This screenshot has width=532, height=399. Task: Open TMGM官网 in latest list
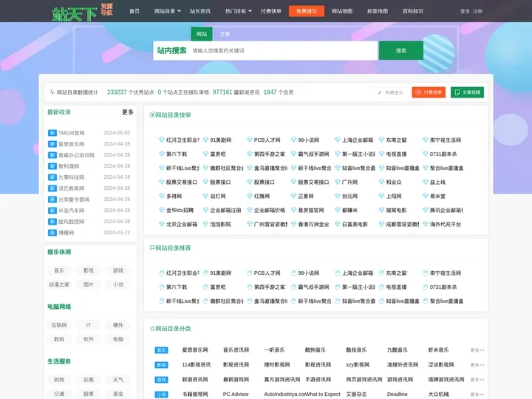(x=71, y=133)
